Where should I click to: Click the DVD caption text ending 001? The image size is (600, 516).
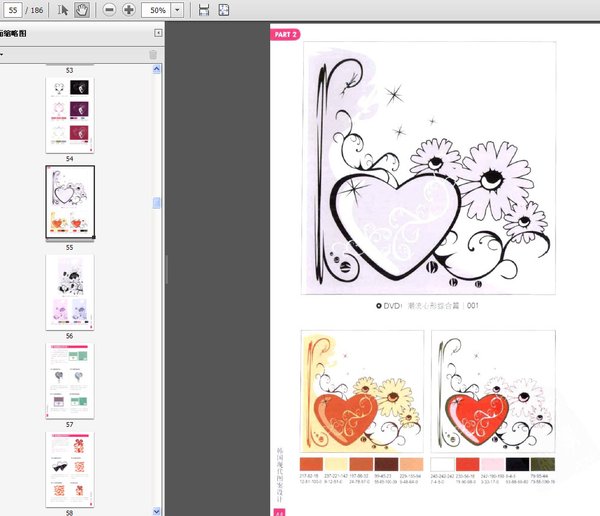pos(427,305)
